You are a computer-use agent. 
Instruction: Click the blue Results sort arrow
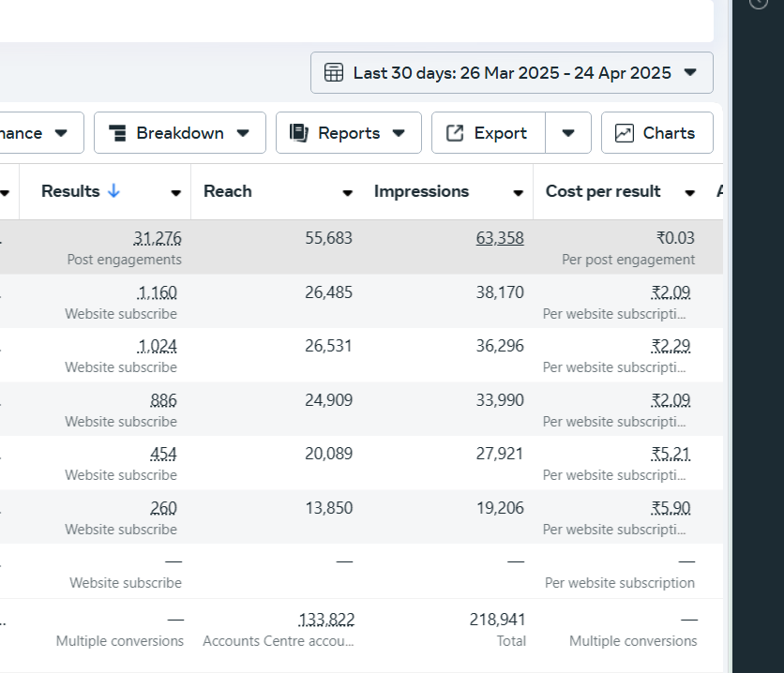[x=114, y=191]
